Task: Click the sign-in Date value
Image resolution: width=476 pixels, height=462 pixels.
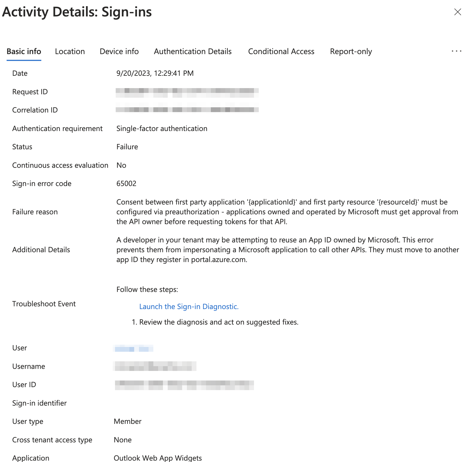Action: tap(155, 73)
